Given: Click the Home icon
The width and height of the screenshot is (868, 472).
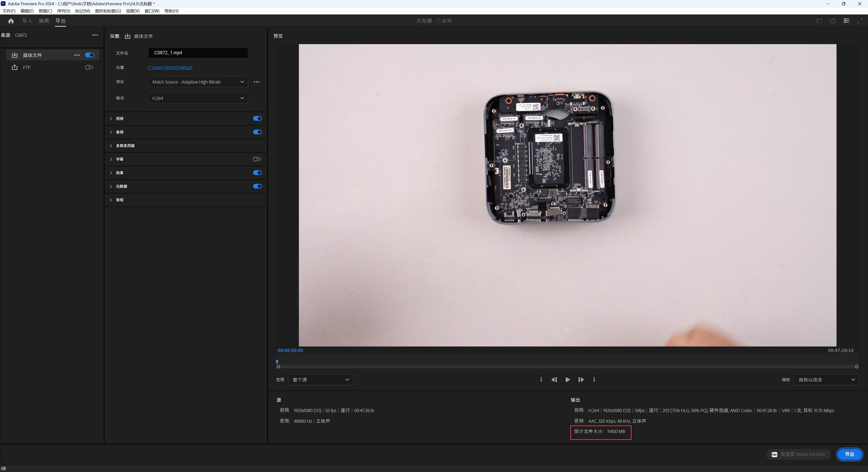Looking at the screenshot, I should click(x=11, y=21).
